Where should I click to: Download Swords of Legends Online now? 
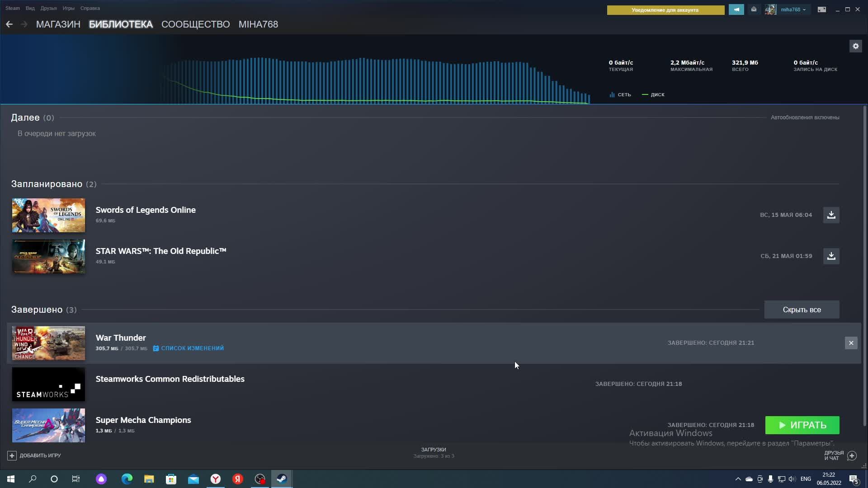click(x=831, y=215)
